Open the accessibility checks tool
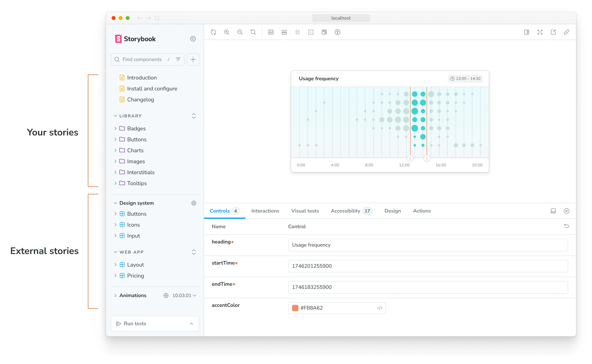Image resolution: width=592 pixels, height=364 pixels. [x=337, y=32]
